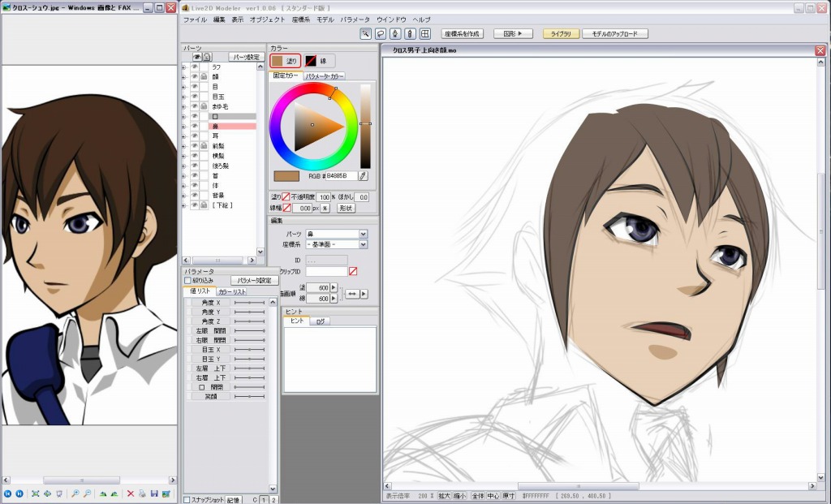Expand the 目 part tree node

(184, 87)
